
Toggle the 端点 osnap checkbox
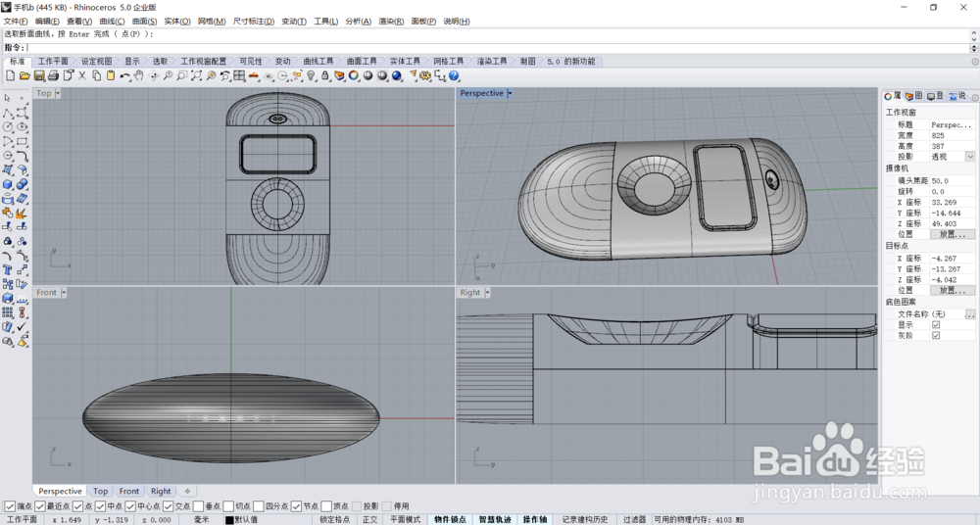coord(10,506)
